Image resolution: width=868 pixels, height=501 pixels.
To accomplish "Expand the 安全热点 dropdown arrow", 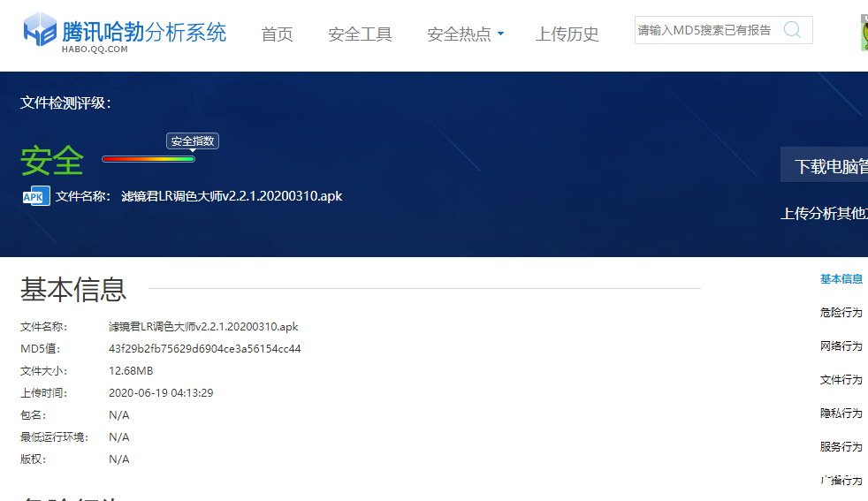I will (x=501, y=34).
